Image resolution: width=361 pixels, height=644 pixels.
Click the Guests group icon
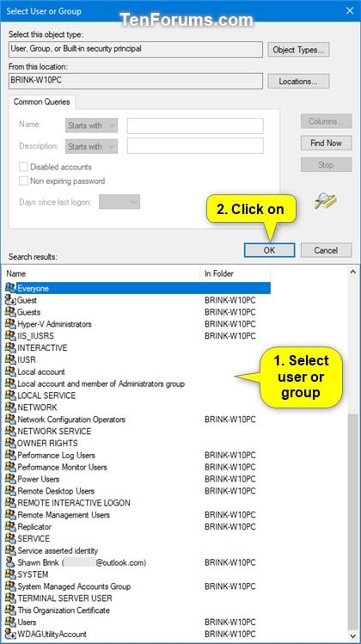(x=10, y=312)
